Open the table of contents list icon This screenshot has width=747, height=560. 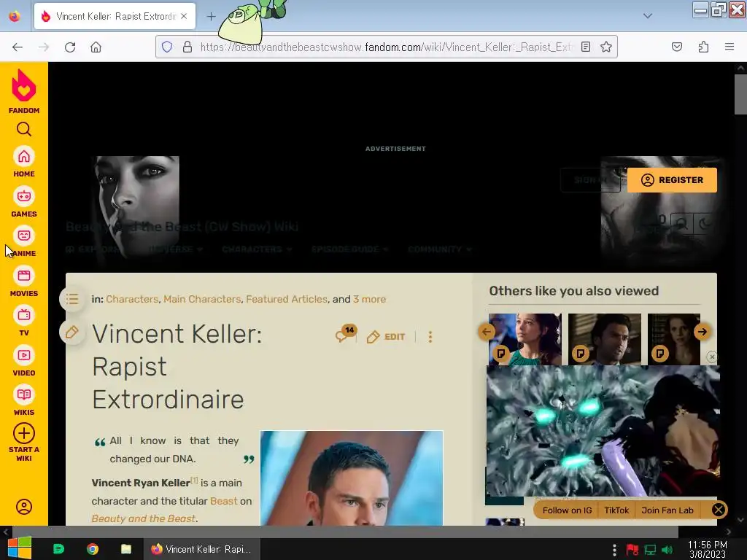(x=72, y=299)
